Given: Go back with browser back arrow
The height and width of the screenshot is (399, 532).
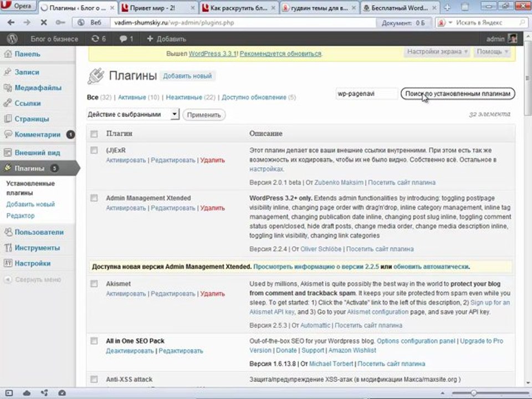Looking at the screenshot, I should pos(11,22).
